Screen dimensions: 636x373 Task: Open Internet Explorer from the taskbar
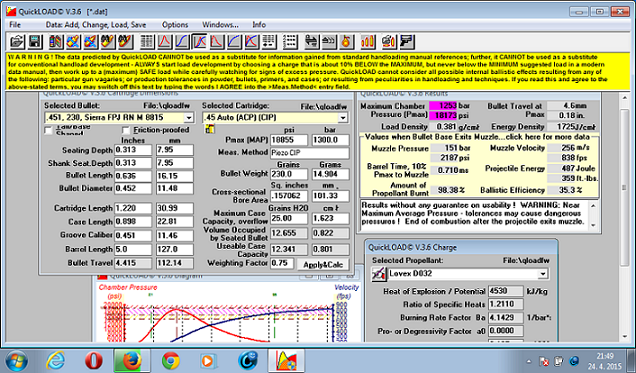(x=56, y=360)
